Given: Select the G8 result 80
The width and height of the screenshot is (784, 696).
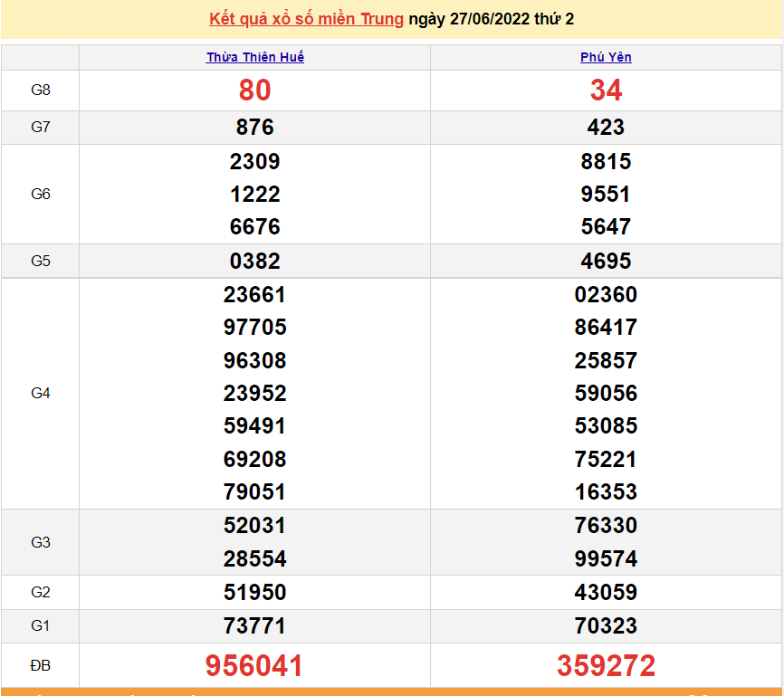Looking at the screenshot, I should click(x=255, y=90).
